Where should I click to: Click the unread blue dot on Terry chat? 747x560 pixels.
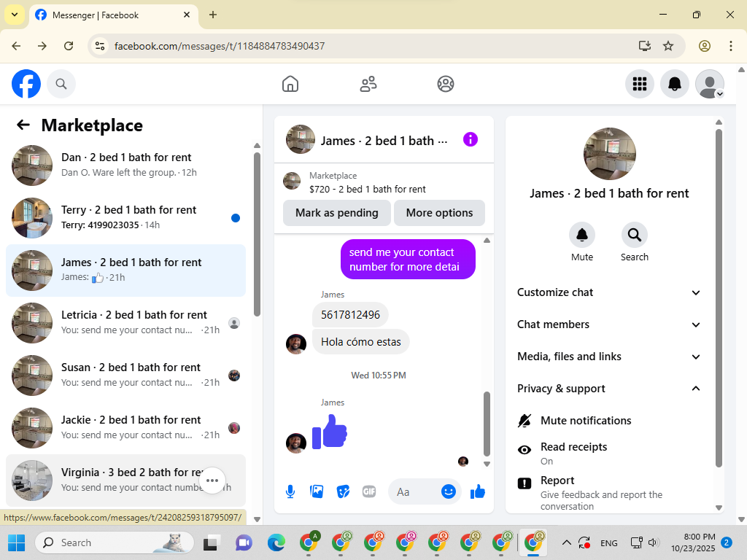coord(236,218)
